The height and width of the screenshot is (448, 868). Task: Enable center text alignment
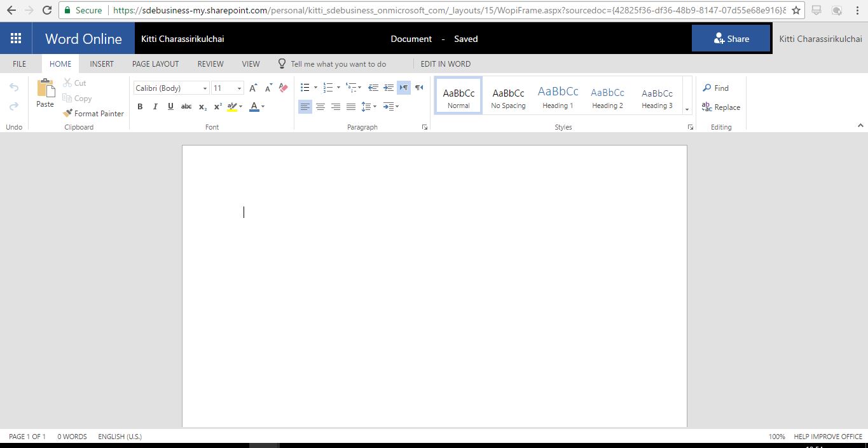[320, 107]
